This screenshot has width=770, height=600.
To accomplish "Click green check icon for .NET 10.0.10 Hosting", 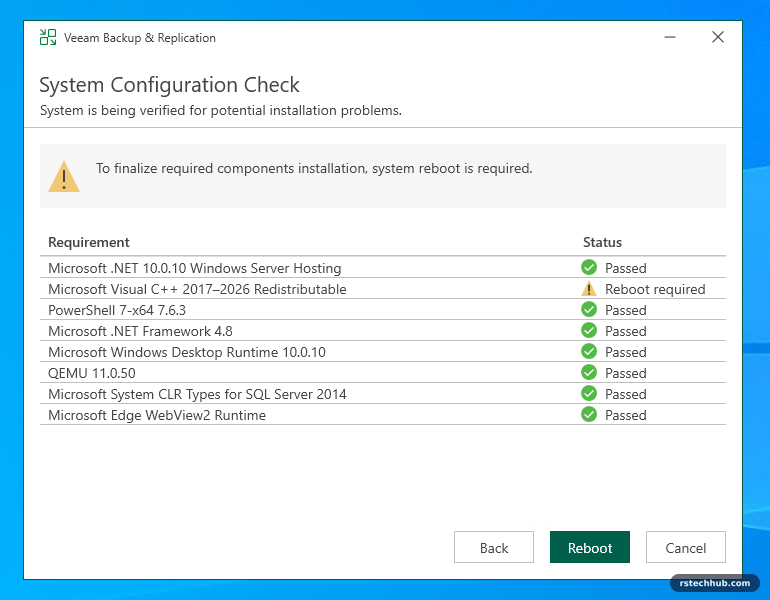I will pyautogui.click(x=589, y=268).
